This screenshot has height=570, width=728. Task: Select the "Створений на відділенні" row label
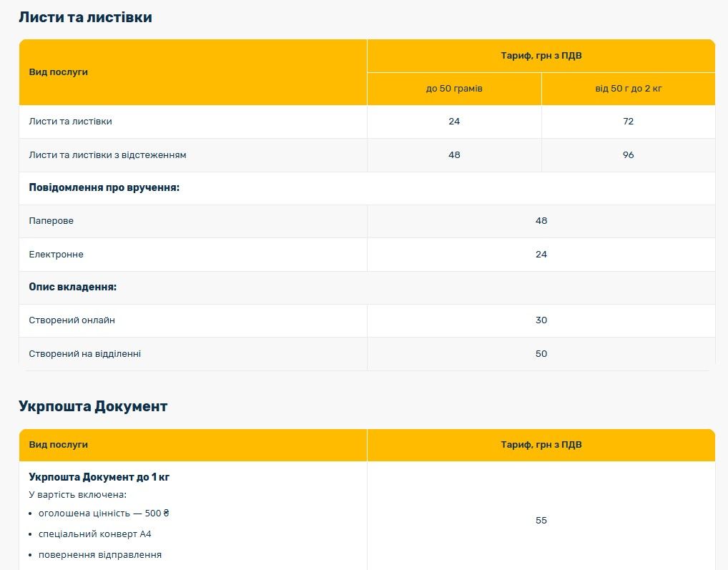click(x=84, y=353)
